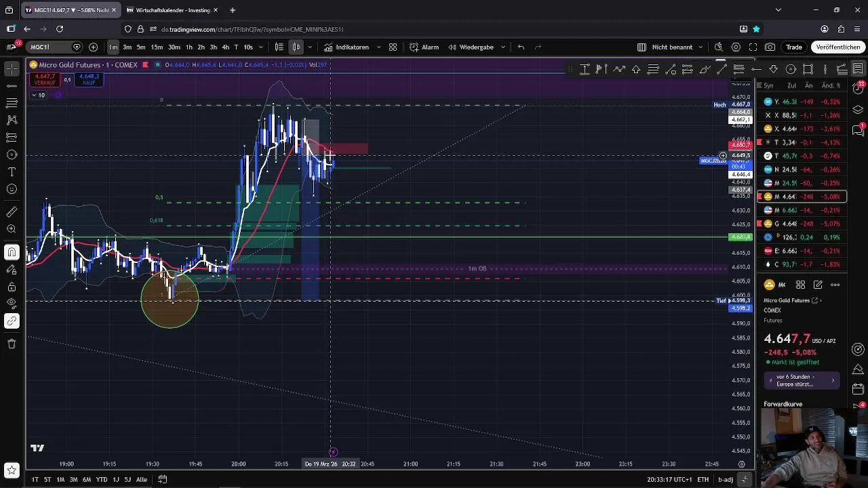Open indicator templates grid icon

tap(393, 47)
